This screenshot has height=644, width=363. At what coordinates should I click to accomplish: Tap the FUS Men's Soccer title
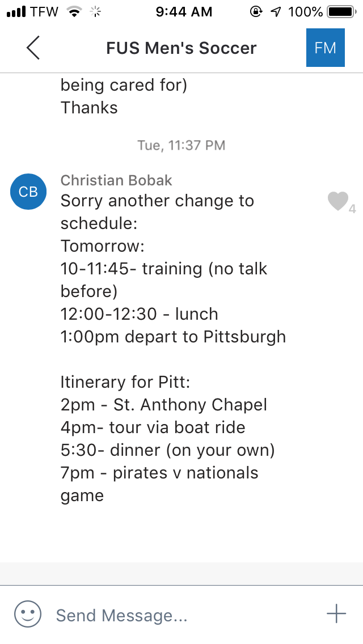[x=181, y=48]
